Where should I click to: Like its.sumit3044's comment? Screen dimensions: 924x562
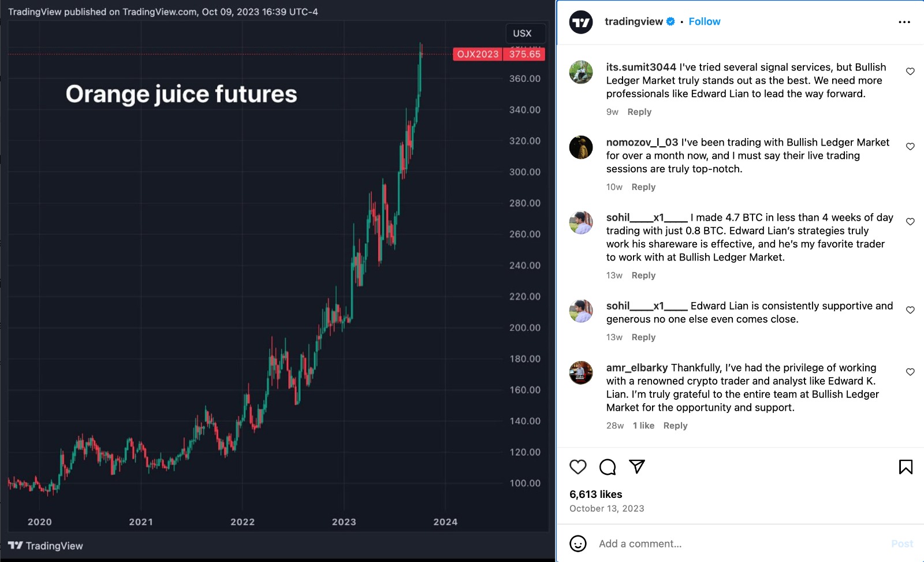point(910,72)
